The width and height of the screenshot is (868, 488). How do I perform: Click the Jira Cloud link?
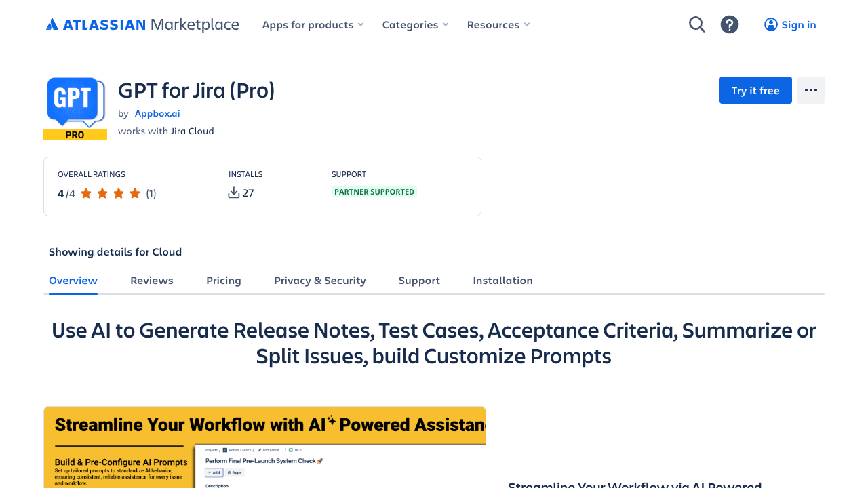(192, 131)
